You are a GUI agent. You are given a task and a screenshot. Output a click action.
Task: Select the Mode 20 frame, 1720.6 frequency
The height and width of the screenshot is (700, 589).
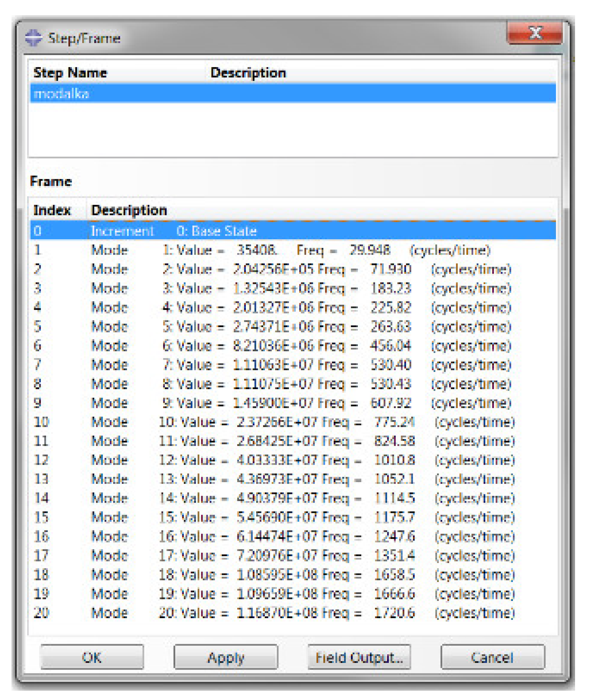[292, 613]
